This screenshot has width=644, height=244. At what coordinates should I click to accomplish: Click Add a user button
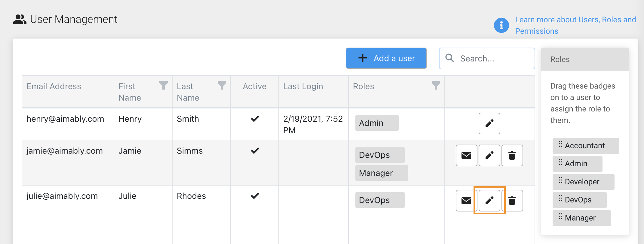386,58
